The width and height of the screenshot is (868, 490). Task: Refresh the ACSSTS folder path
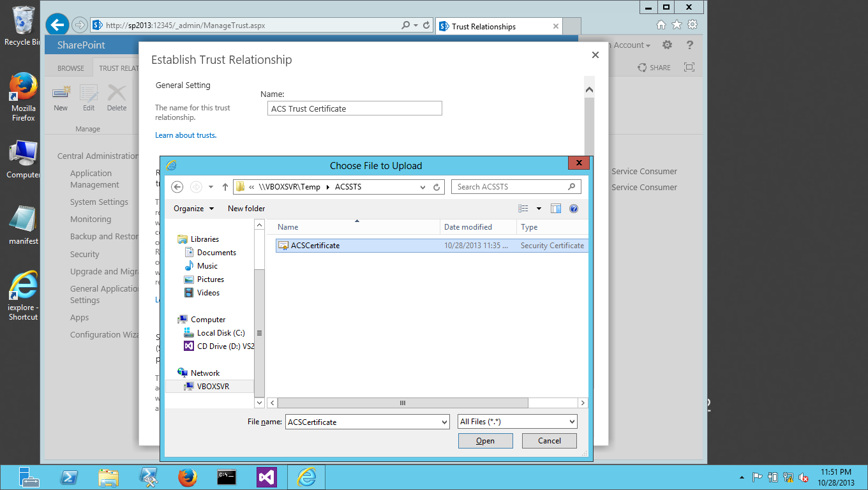437,187
